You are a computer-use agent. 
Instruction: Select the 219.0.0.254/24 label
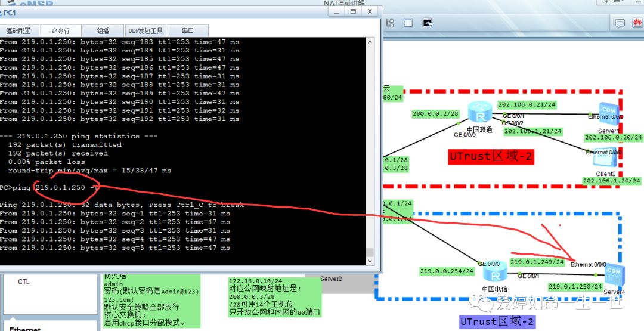(x=447, y=271)
